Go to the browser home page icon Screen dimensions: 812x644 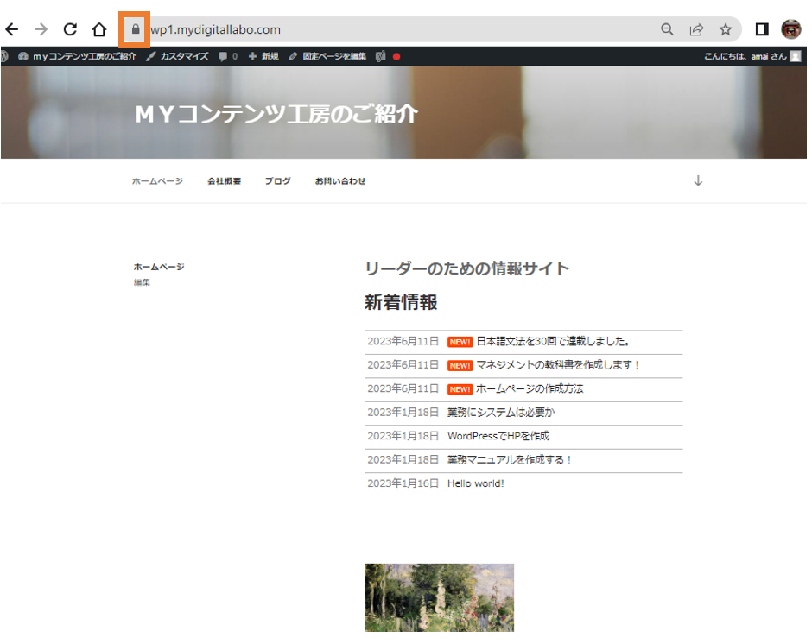(x=99, y=29)
